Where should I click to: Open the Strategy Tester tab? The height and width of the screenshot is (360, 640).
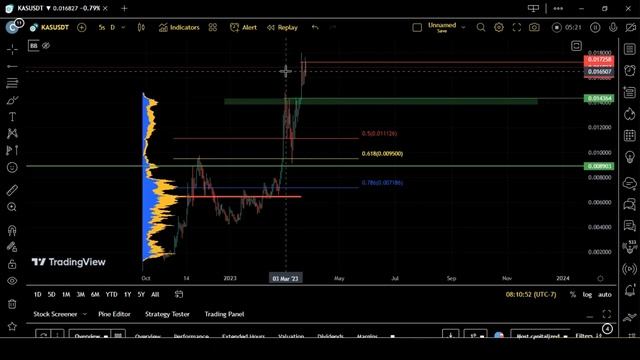tap(167, 314)
